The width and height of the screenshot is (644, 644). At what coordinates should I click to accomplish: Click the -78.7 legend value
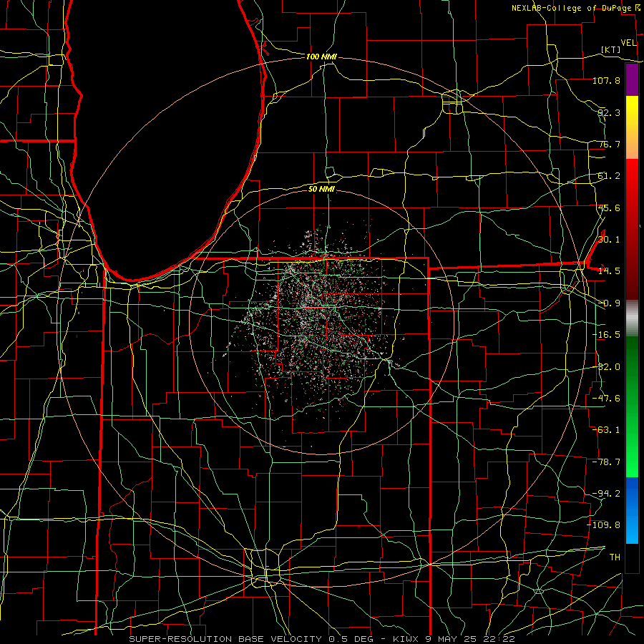pyautogui.click(x=606, y=462)
